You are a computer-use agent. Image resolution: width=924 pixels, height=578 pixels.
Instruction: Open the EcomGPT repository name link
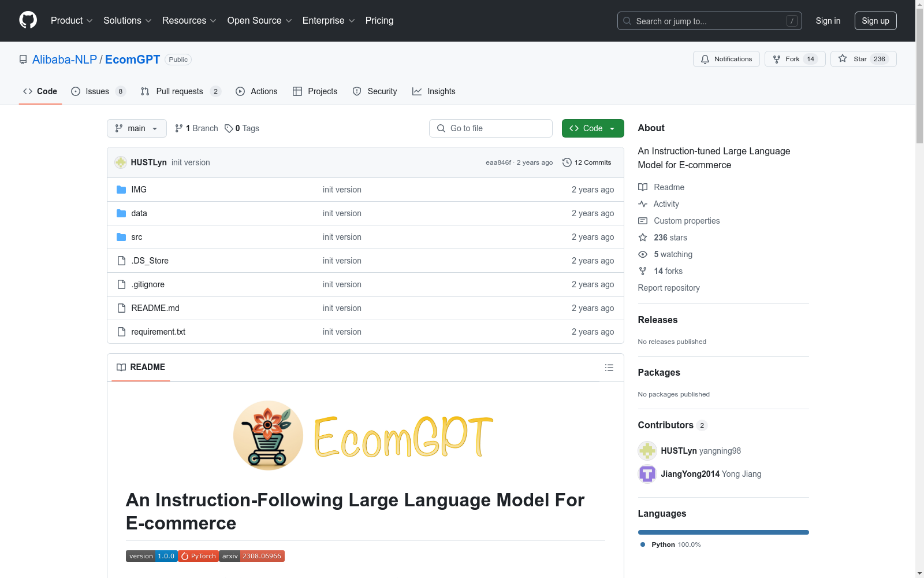pos(132,60)
